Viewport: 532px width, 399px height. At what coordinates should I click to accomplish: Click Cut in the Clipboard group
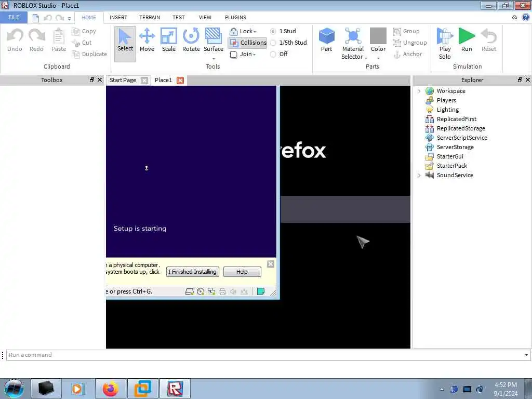82,43
